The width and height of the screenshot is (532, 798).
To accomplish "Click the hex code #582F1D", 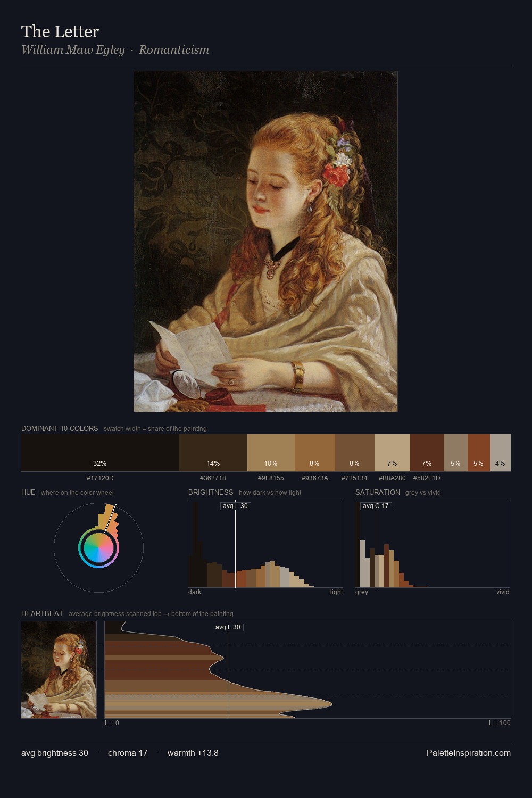I will (x=427, y=478).
